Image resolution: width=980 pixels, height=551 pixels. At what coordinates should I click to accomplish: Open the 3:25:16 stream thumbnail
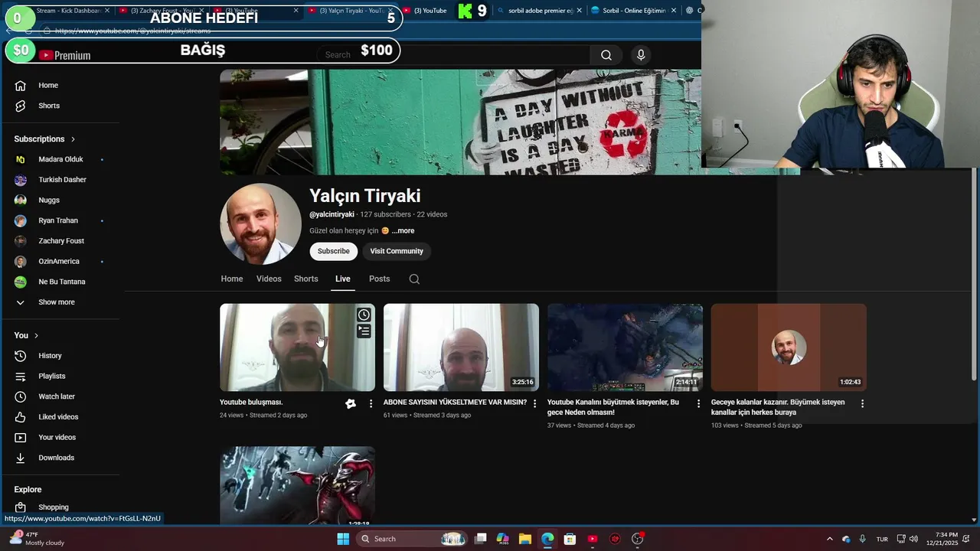(461, 347)
